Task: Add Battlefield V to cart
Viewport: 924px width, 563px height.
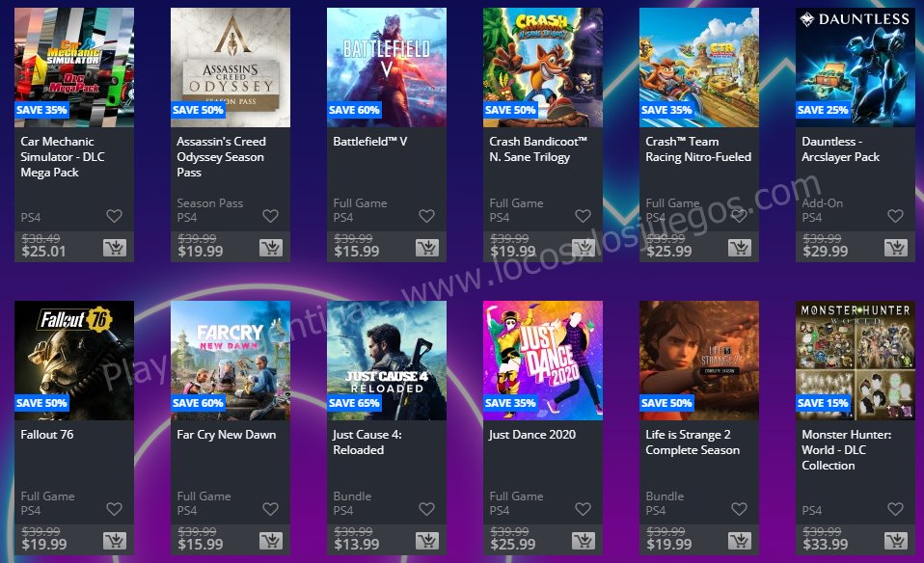Action: [x=426, y=248]
